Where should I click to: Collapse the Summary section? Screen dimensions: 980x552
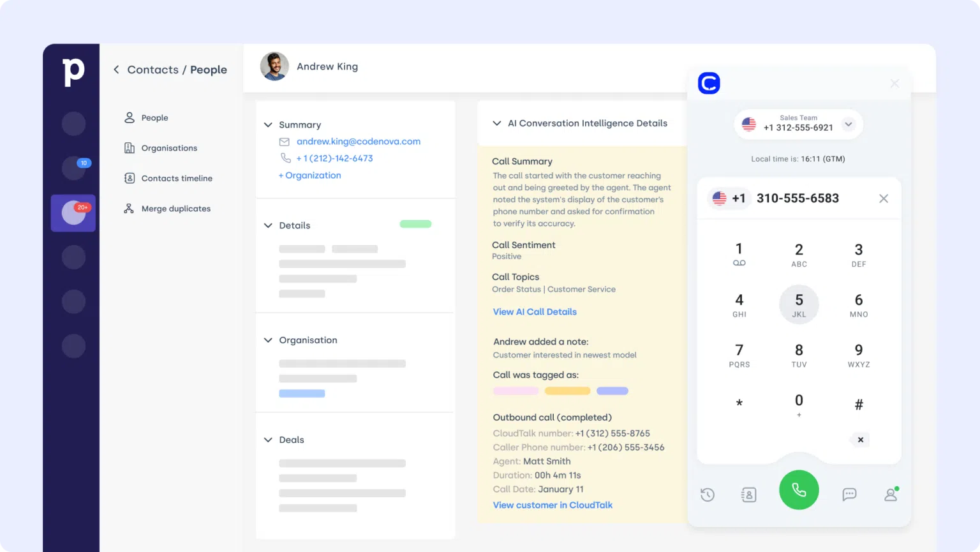click(268, 125)
